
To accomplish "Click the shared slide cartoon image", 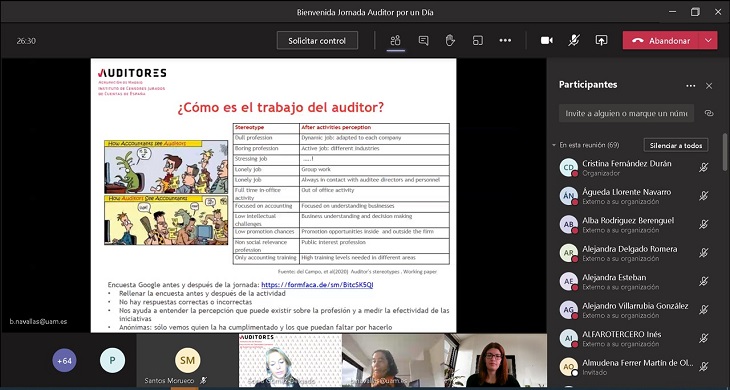I will tap(166, 192).
